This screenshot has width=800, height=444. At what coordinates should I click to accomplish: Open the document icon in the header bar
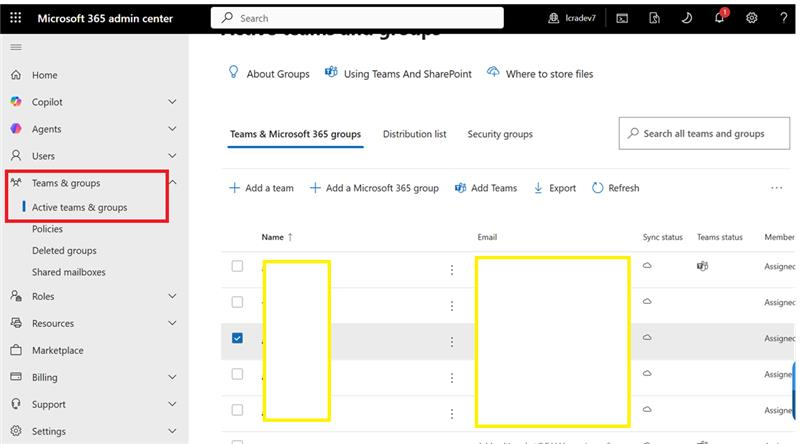(654, 18)
